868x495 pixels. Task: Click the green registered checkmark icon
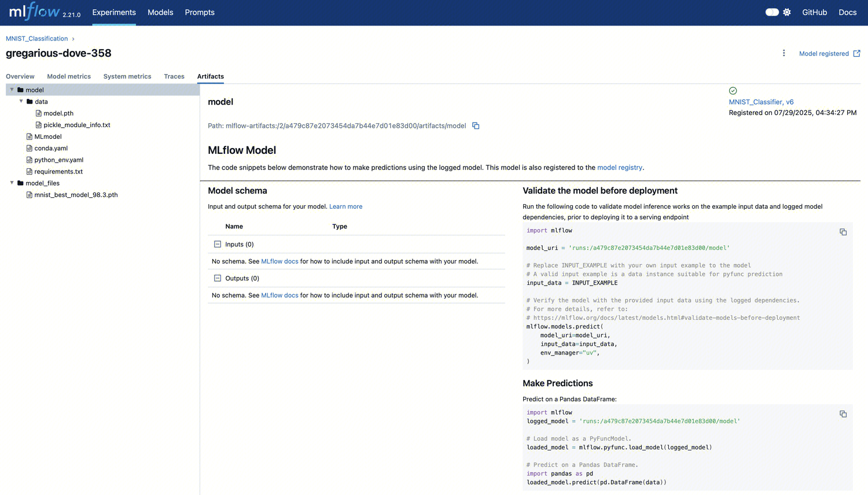[x=733, y=91]
